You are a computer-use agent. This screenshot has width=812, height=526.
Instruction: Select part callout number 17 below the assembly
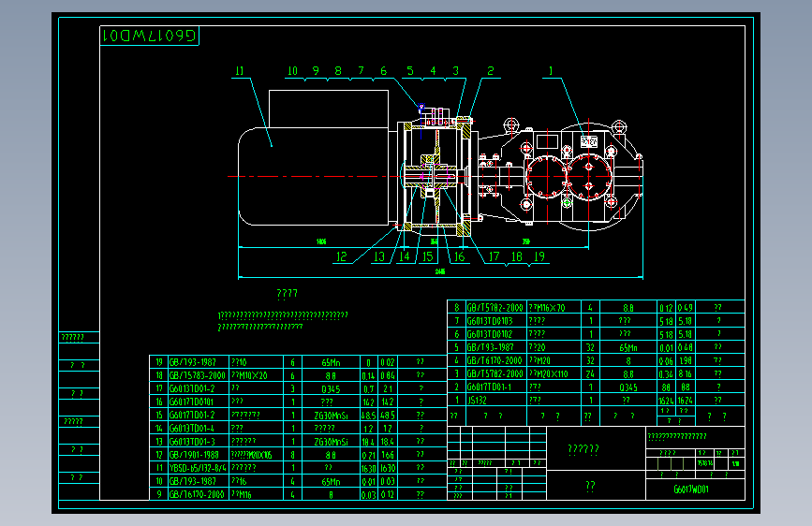point(494,256)
